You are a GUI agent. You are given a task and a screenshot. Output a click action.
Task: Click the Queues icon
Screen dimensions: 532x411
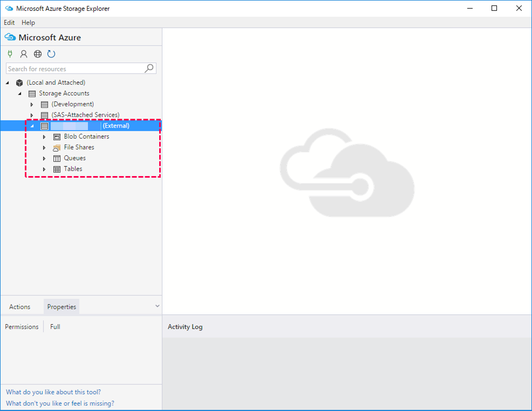57,158
